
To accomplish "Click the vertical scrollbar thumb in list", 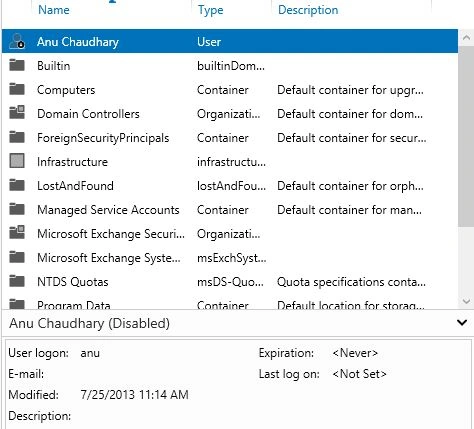I will coord(466,137).
